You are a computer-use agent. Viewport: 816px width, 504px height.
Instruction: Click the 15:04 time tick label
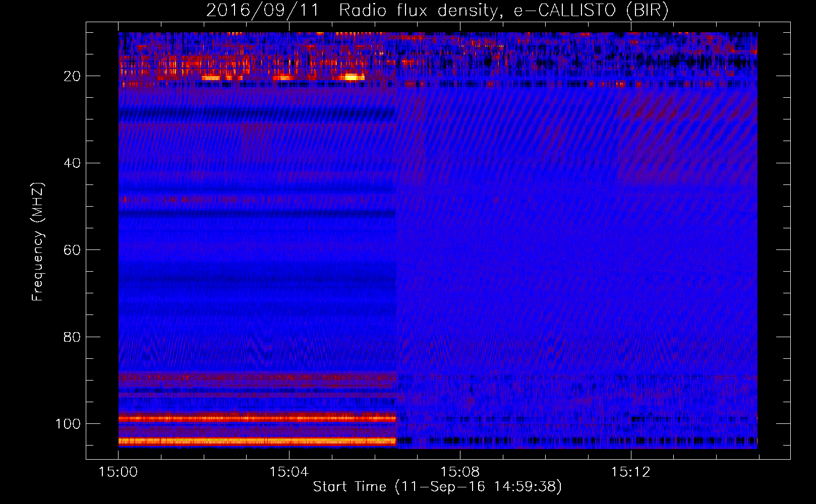pyautogui.click(x=289, y=472)
